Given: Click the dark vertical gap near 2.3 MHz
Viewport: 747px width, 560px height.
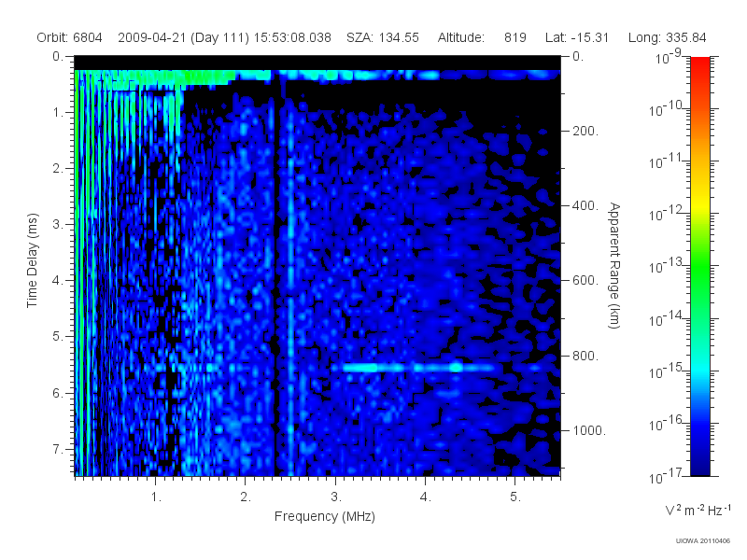Looking at the screenshot, I should pos(275,276).
